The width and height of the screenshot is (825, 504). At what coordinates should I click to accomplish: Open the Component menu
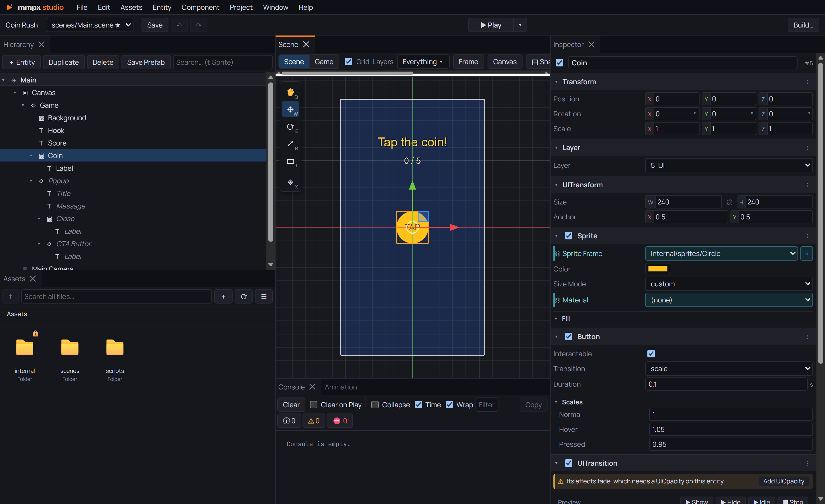pos(200,7)
